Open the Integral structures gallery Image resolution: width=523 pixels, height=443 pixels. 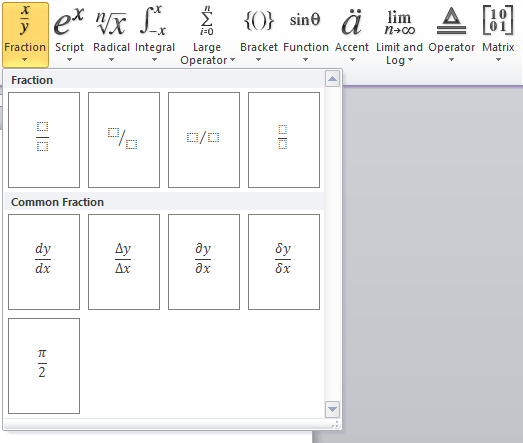coord(154,34)
